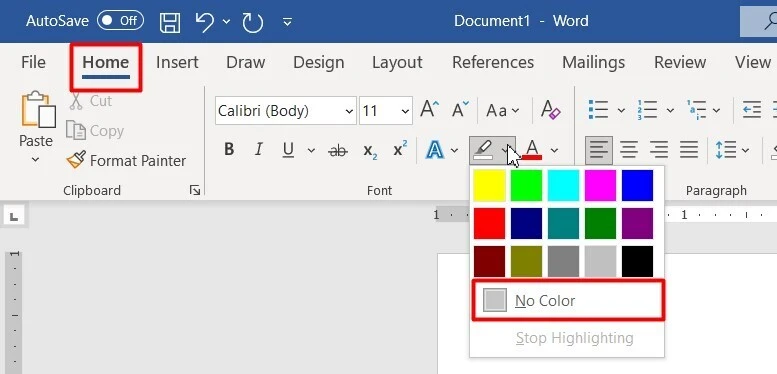Pick the yellow highlight color swatch
The width and height of the screenshot is (777, 374).
coord(490,185)
